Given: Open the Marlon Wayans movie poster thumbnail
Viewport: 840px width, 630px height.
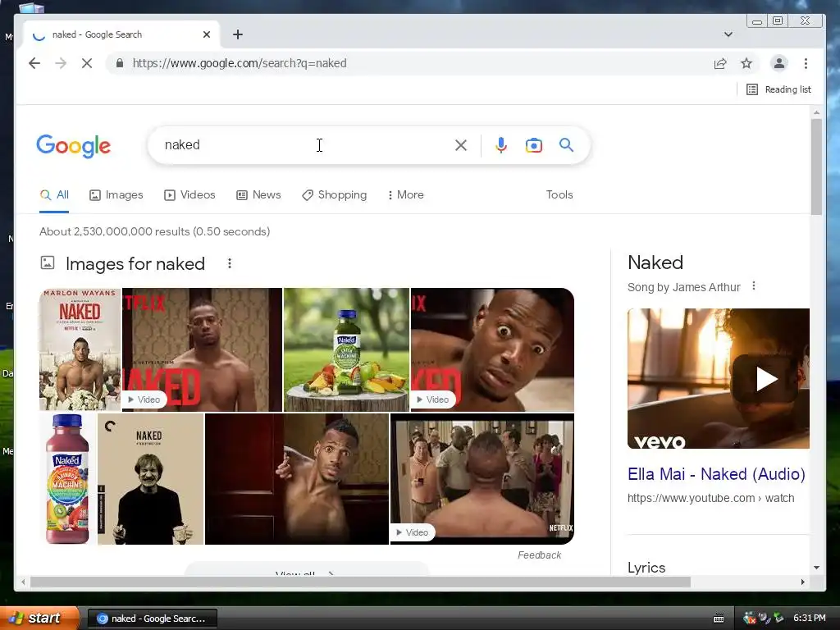Looking at the screenshot, I should [80, 349].
